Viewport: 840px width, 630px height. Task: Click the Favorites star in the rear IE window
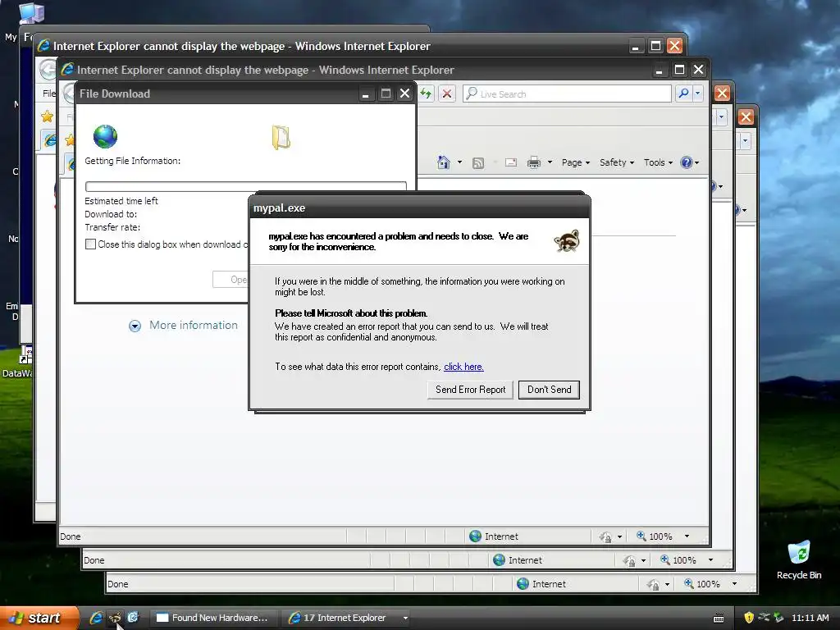(x=47, y=116)
